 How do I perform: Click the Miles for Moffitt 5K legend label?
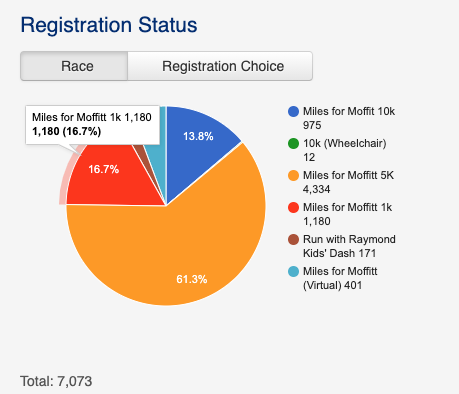pyautogui.click(x=348, y=182)
